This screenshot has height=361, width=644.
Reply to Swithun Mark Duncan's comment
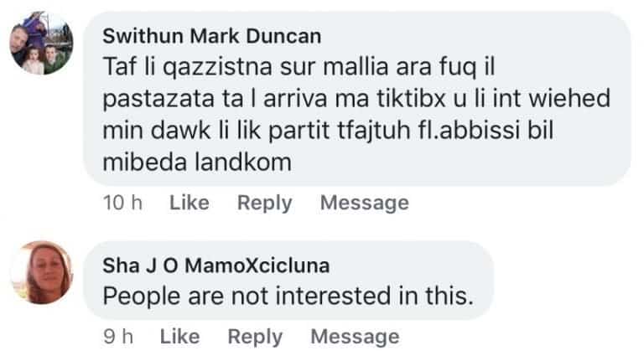coord(264,203)
